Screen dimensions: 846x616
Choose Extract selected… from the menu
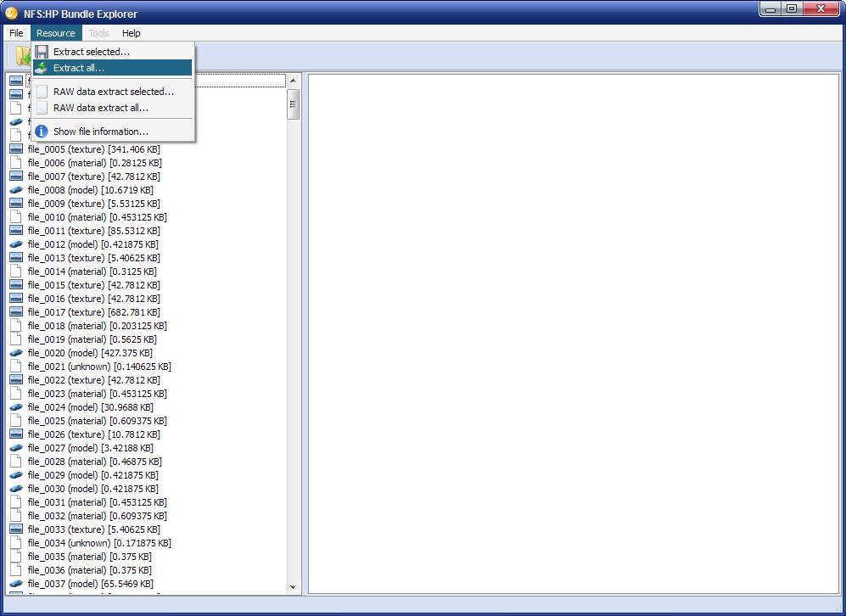click(112, 52)
